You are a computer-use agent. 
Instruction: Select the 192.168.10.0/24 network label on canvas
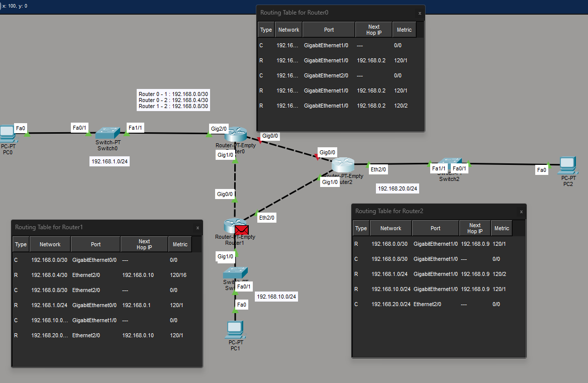coord(276,297)
